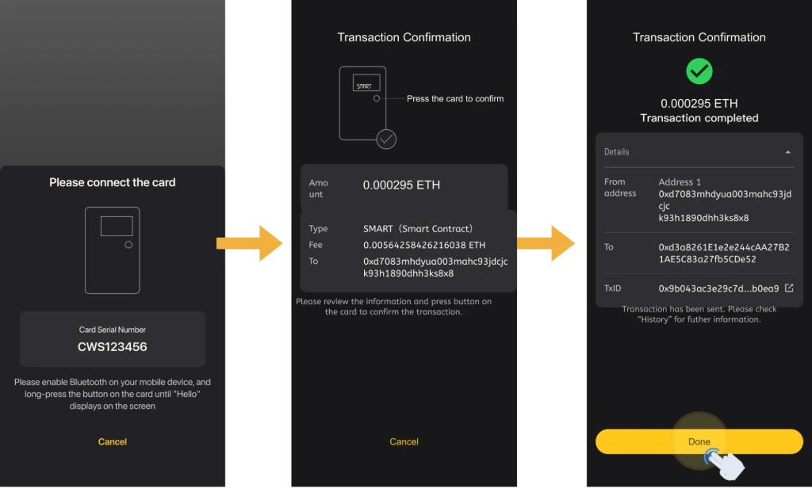Select the To address beneath the Fee row

tap(435, 267)
